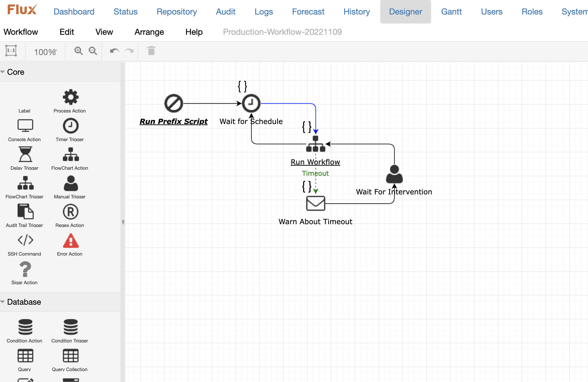This screenshot has height=382, width=588.
Task: Select the Wait For Intervention person node
Action: (x=394, y=174)
